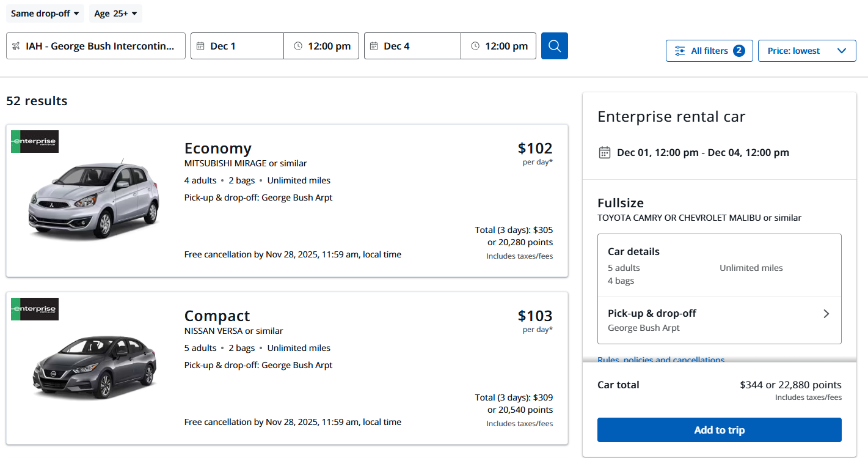Viewport: 868px width, 458px height.
Task: Click Total (3 days): $305 text
Action: 514,230
